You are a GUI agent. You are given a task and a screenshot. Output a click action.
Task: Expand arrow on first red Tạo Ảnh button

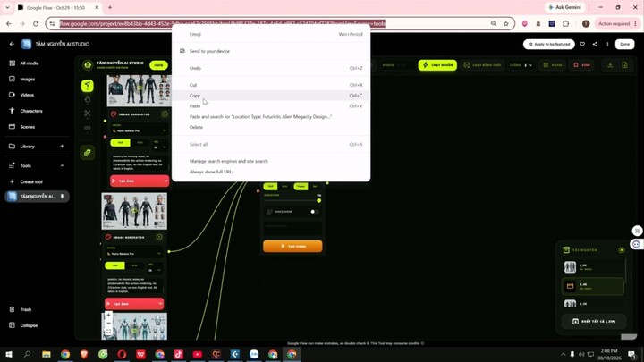(x=165, y=181)
